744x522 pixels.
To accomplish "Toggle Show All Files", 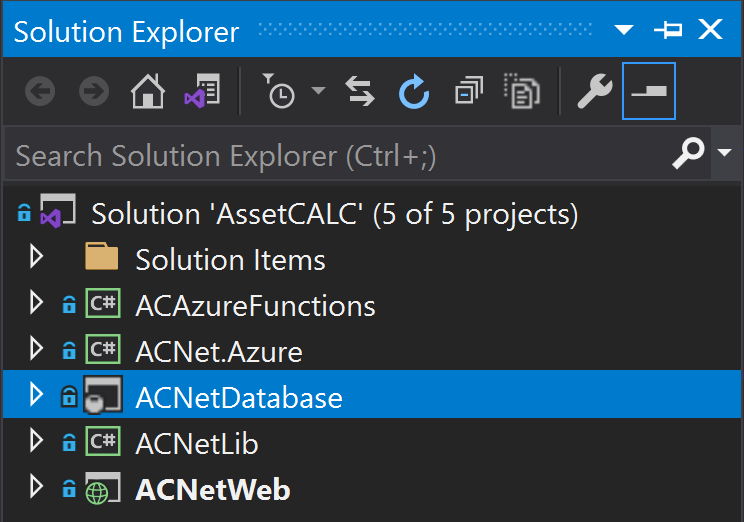I will [x=521, y=91].
